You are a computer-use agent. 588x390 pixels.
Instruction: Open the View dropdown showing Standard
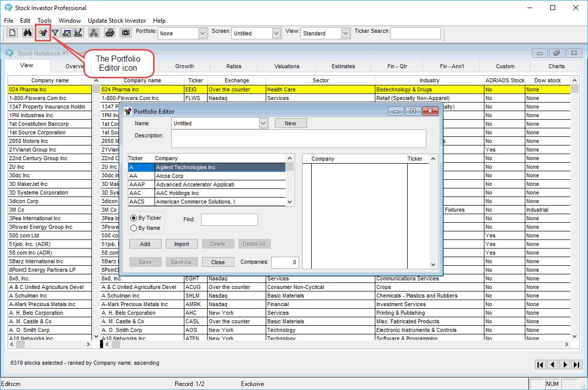pyautogui.click(x=346, y=33)
